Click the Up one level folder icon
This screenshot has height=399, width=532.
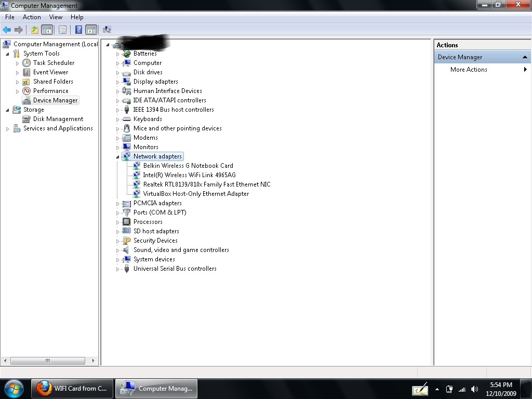(x=35, y=30)
